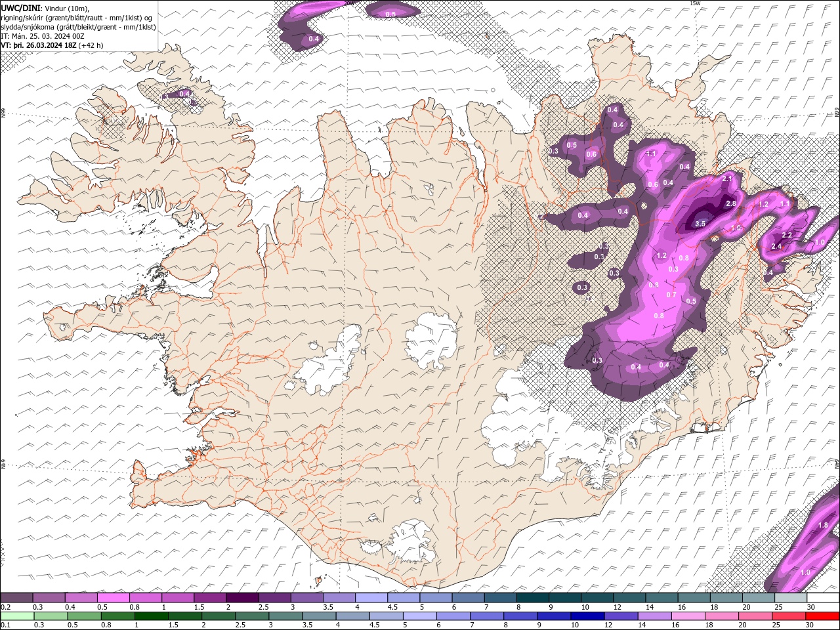Select the medium blue 7 rain legend swatch

[487, 616]
